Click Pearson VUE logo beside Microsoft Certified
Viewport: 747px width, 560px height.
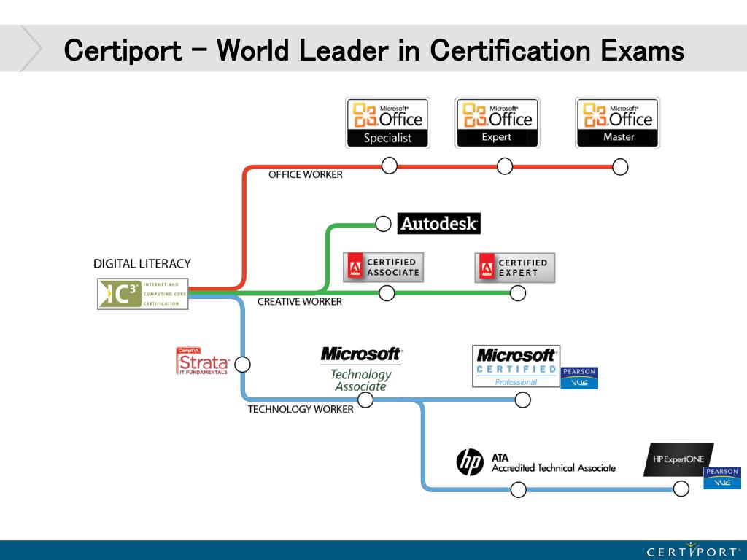tap(578, 378)
